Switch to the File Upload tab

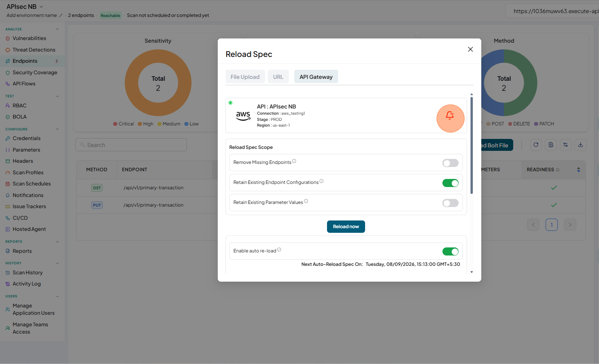click(245, 77)
